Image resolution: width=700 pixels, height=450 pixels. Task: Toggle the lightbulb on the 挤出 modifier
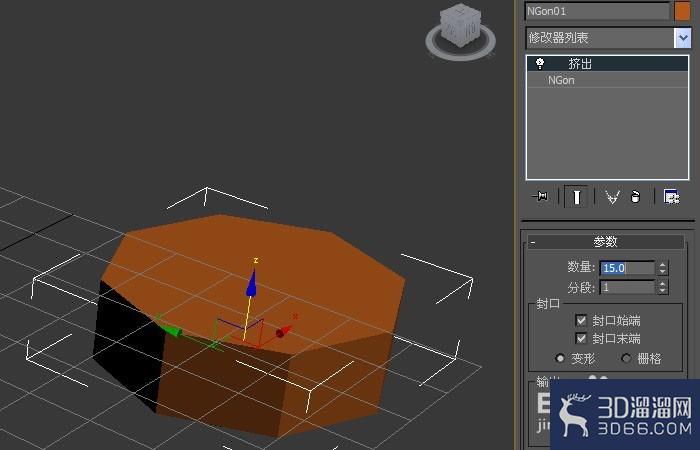click(540, 63)
